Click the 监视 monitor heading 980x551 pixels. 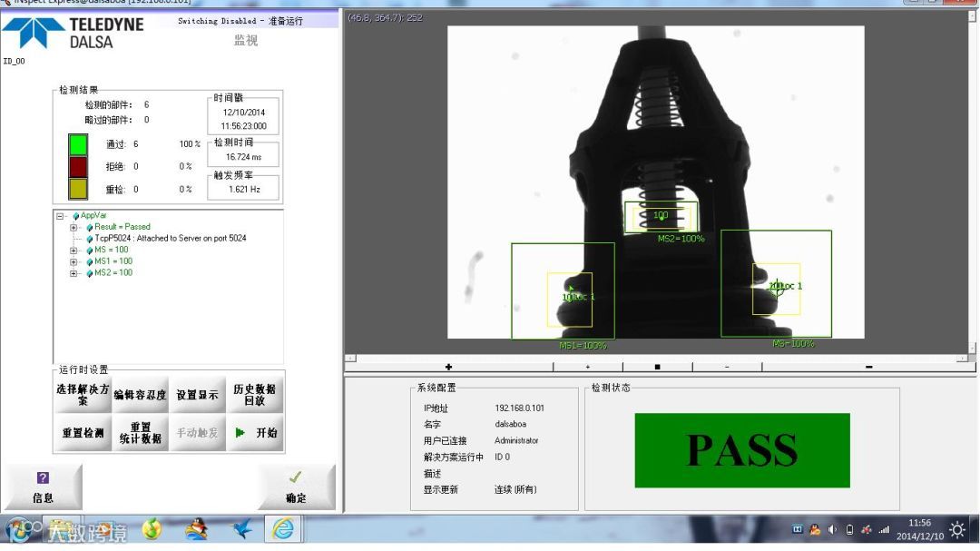point(246,40)
